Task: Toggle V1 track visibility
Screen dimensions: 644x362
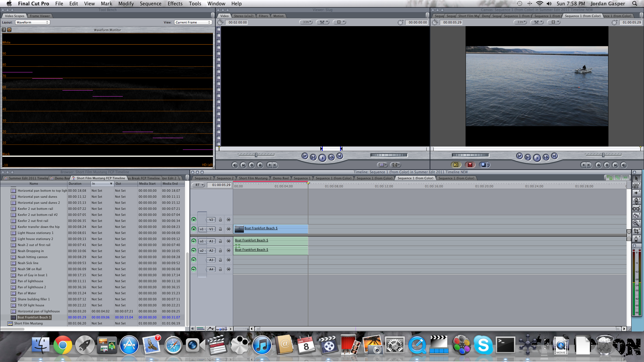Action: click(194, 229)
